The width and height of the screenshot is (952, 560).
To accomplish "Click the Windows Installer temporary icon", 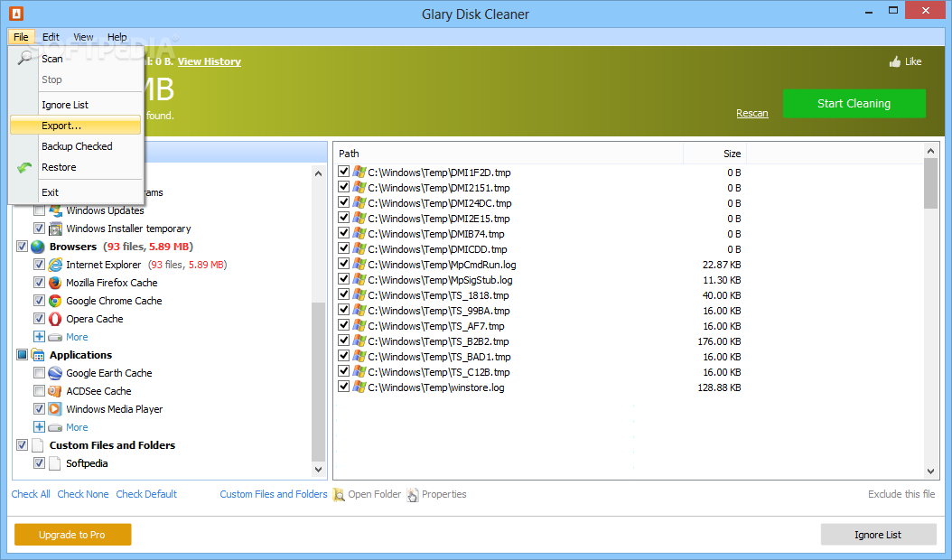I will point(55,229).
